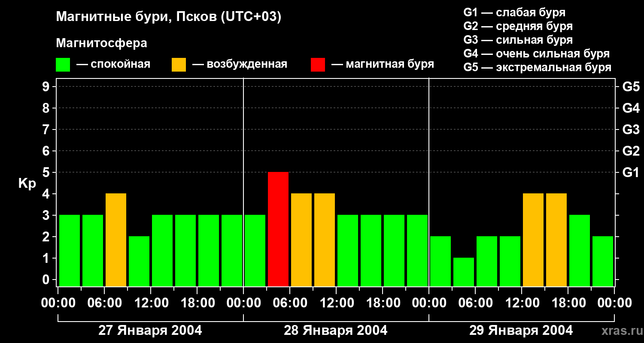
Task: Click the Kp axis value 7
Action: click(x=47, y=129)
